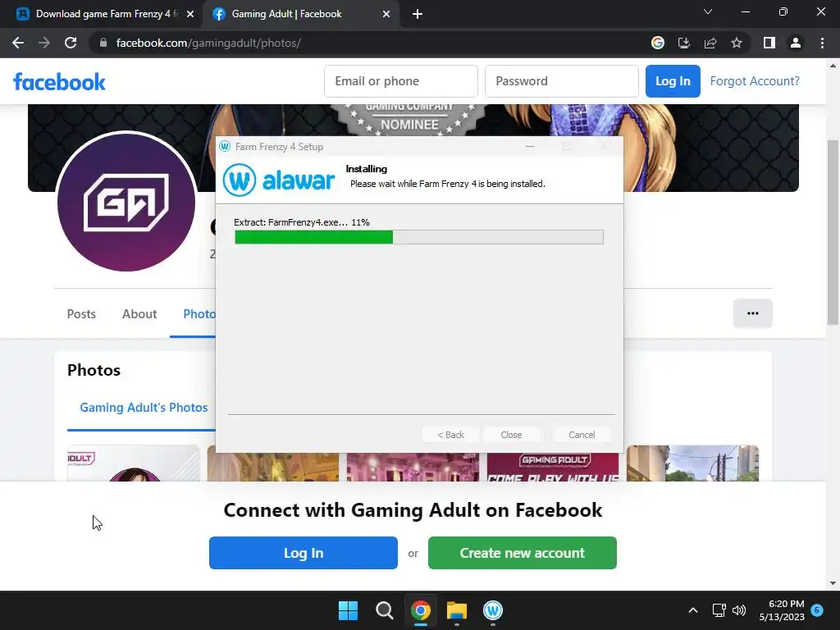Open notification center badge
This screenshot has width=840, height=630.
tap(817, 610)
